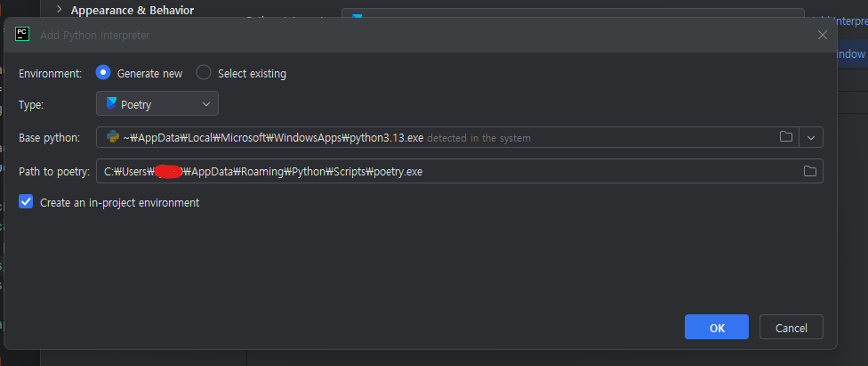Select Appearance & Behavior settings category
Viewport: 868px width, 366px height.
coord(133,10)
